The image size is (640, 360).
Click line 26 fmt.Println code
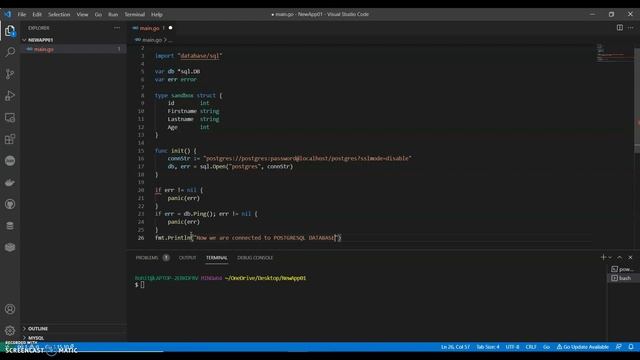248,238
